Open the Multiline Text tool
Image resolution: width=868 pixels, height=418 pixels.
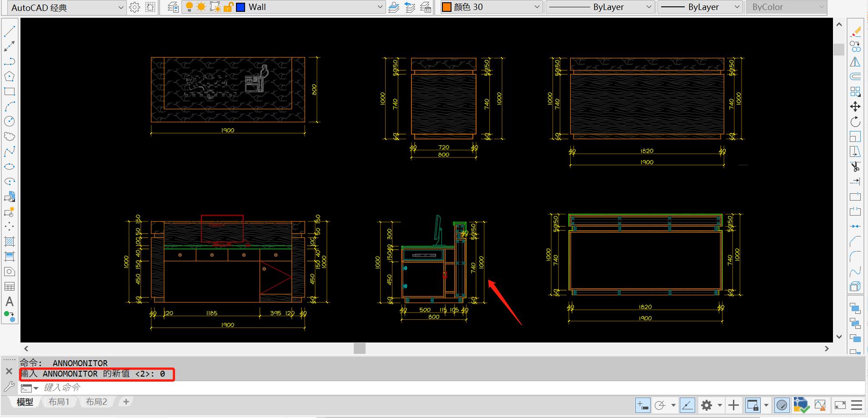10,302
